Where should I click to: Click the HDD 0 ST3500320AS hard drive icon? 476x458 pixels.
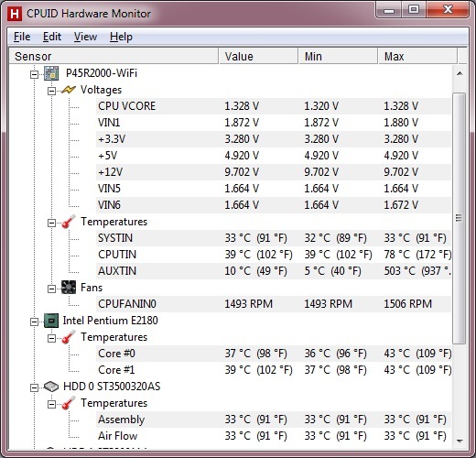point(51,387)
